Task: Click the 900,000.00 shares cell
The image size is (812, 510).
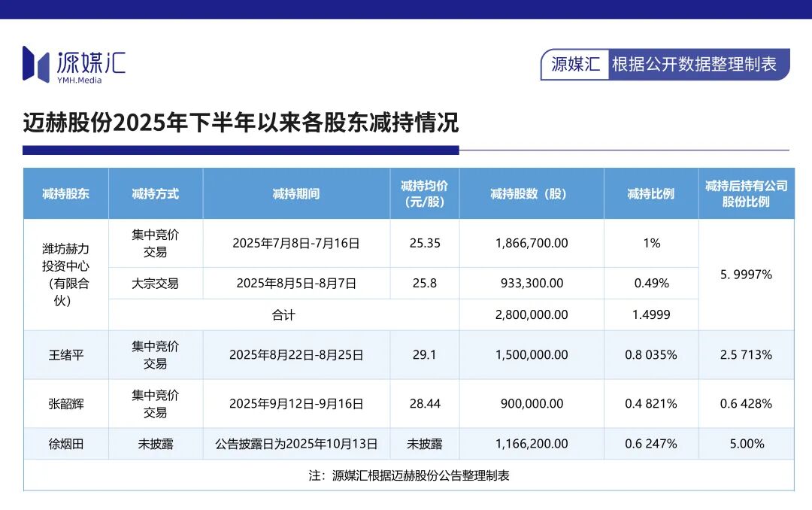Action: point(532,404)
